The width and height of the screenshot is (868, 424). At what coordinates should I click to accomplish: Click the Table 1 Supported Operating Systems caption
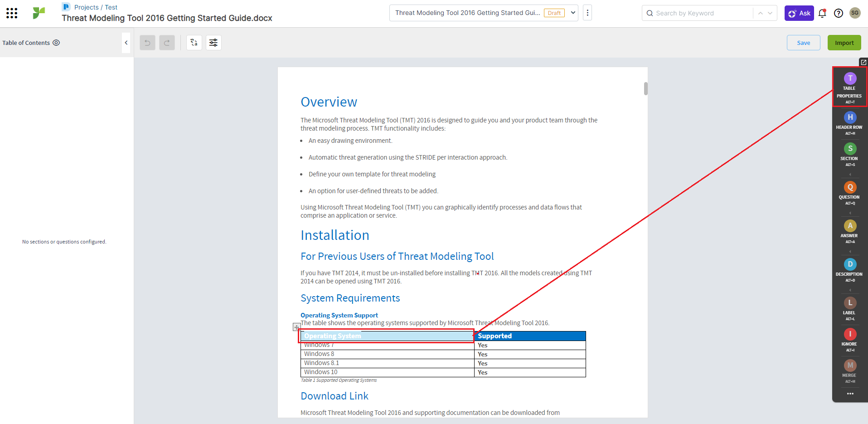click(x=339, y=380)
